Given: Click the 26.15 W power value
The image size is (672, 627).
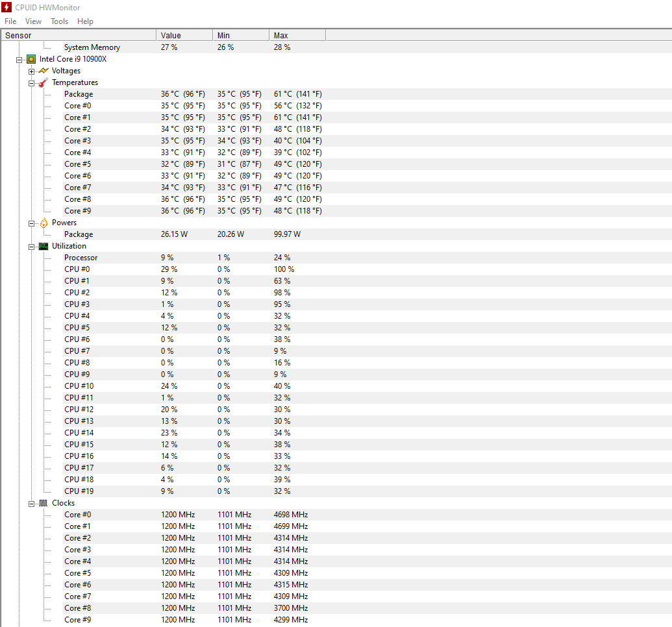Looking at the screenshot, I should pos(174,234).
